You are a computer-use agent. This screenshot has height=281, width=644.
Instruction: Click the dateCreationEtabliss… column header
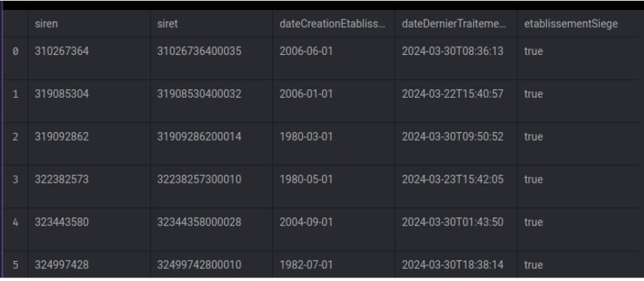pos(332,24)
